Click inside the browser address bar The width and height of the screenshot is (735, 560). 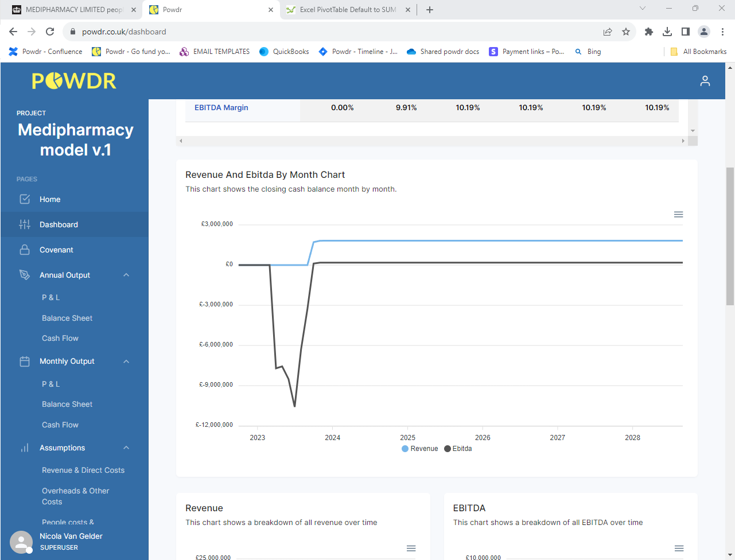230,33
